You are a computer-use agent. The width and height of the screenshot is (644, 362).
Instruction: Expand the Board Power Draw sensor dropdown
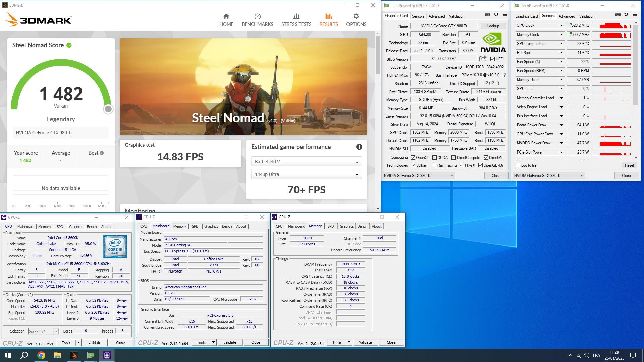click(x=561, y=125)
